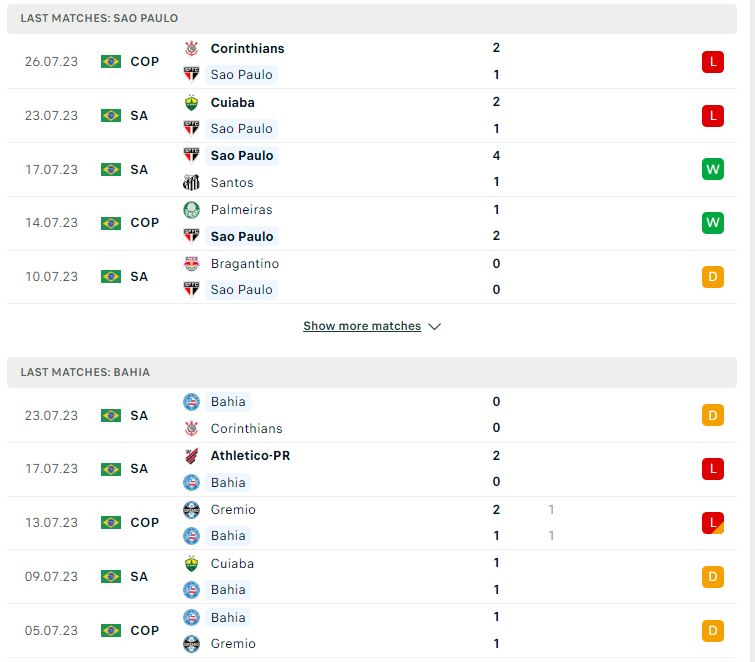The height and width of the screenshot is (662, 755).
Task: Click the green W badge for Sao Paulo vs Santos
Action: (x=713, y=169)
